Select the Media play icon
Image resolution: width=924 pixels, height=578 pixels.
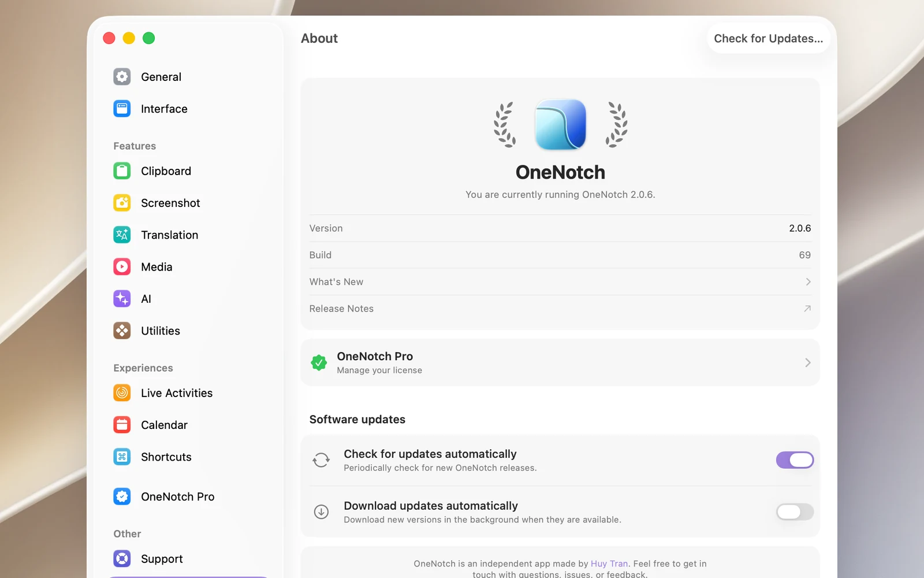coord(122,266)
